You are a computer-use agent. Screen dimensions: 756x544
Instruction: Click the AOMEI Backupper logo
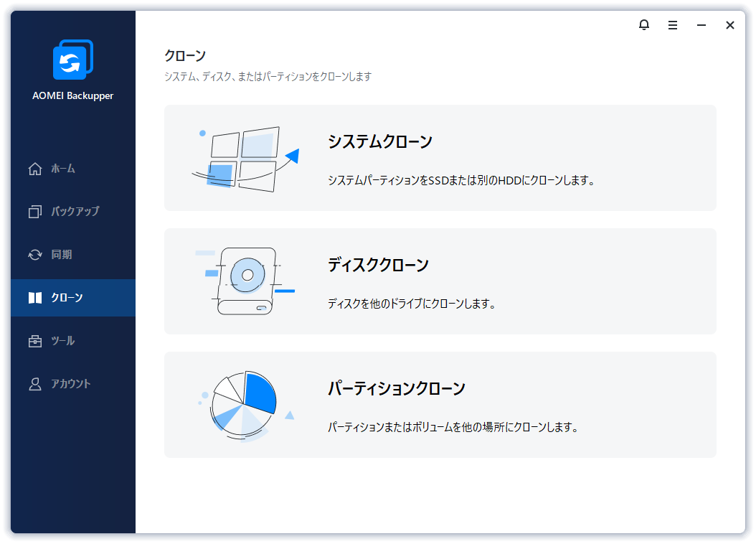click(x=72, y=60)
